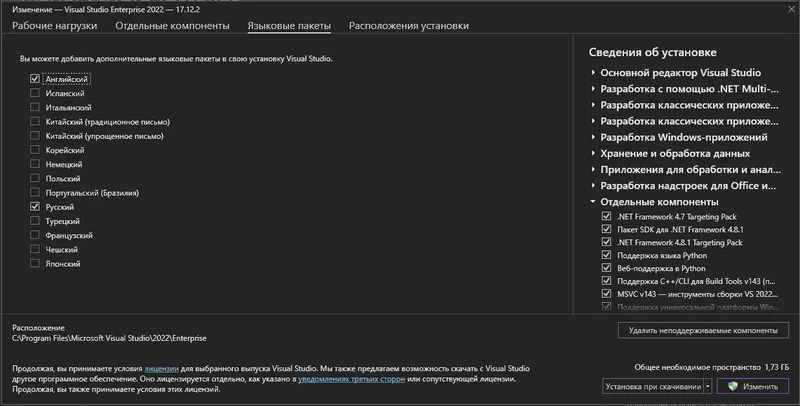Viewport: 800px width, 406px height.
Task: Enable the Немецкий language pack
Action: pos(36,163)
